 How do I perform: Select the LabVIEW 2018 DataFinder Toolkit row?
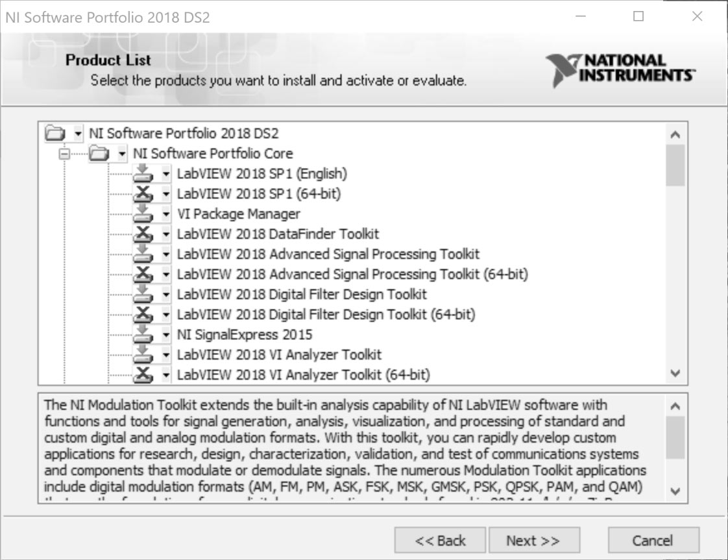tap(278, 234)
